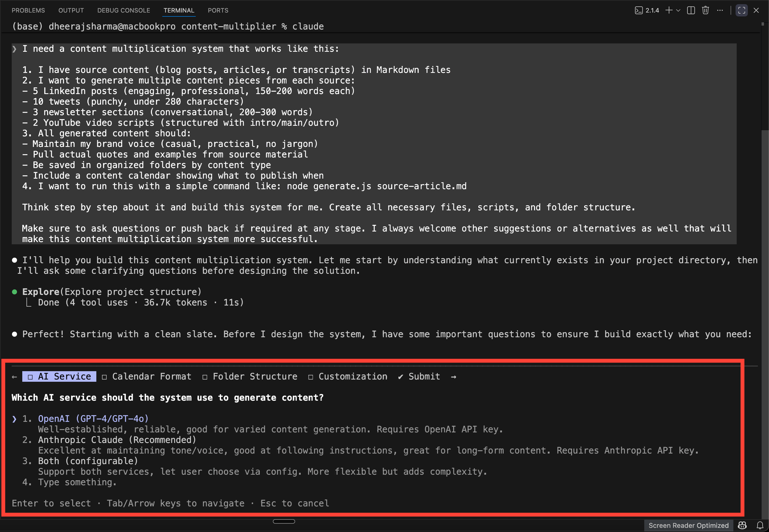Image resolution: width=769 pixels, height=532 pixels.
Task: Select the Calendar Format checkbox step
Action: pos(147,376)
